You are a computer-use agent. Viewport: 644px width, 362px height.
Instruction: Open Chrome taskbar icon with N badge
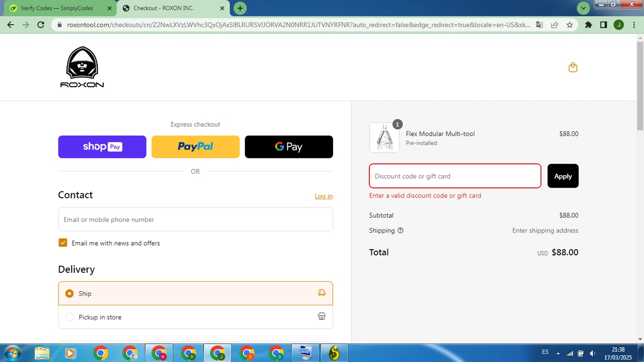click(159, 353)
